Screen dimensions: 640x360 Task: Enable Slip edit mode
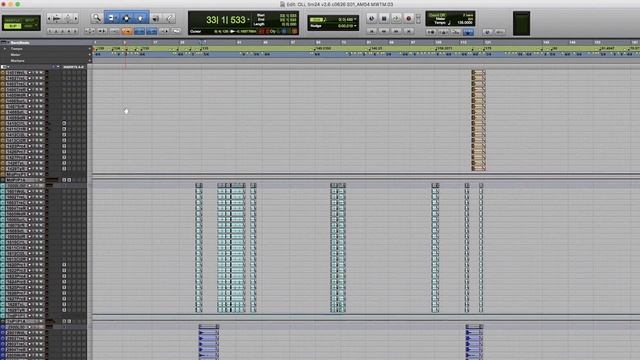[12, 26]
